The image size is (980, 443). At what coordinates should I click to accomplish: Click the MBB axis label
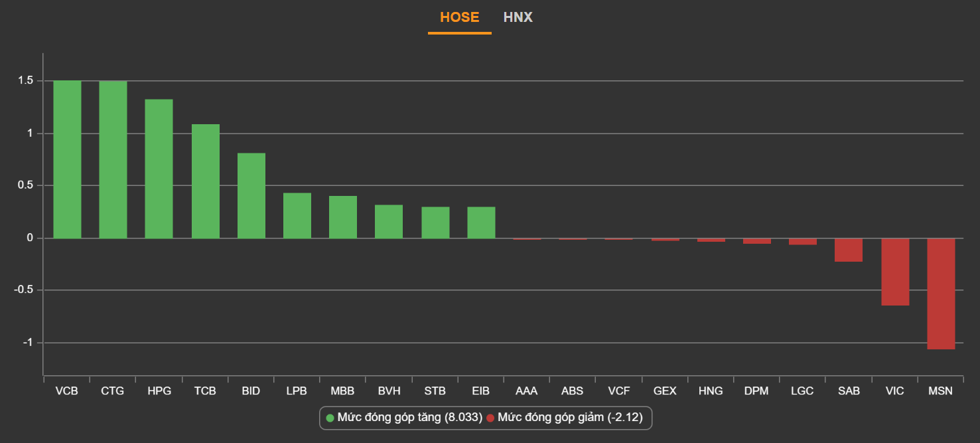pyautogui.click(x=342, y=391)
